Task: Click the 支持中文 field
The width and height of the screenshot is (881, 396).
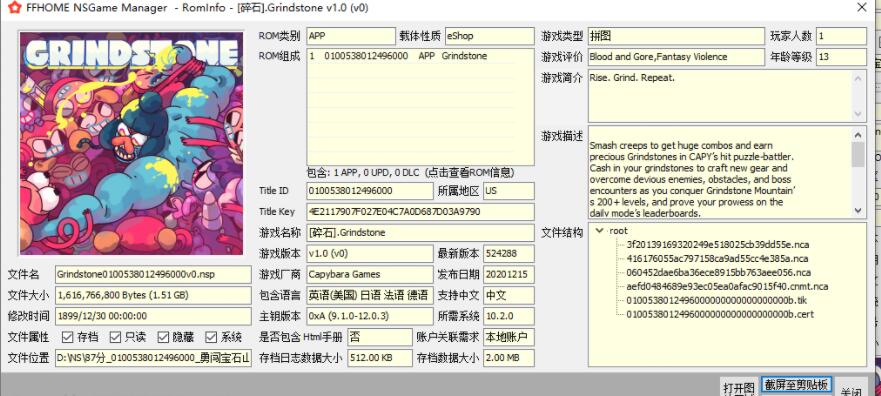Action: coord(508,295)
